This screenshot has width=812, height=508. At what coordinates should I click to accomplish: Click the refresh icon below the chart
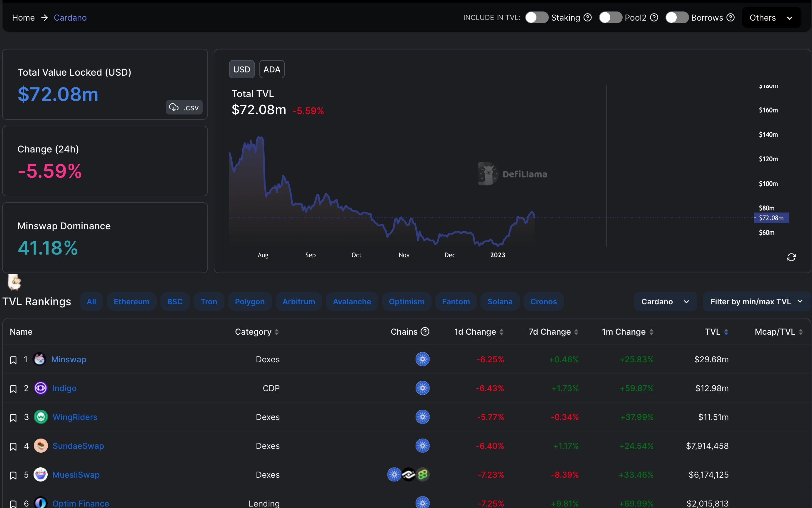click(791, 257)
